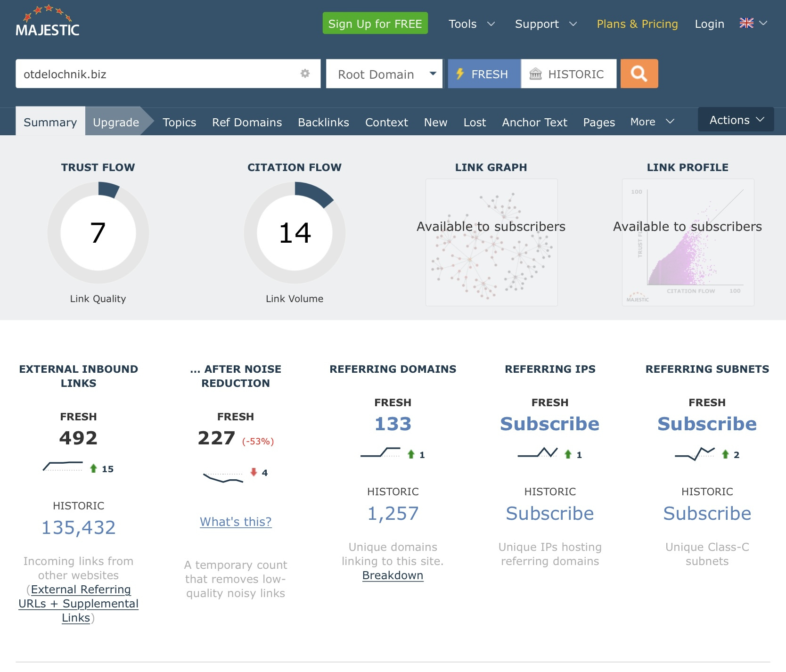Click the Majestic logo
This screenshot has width=786, height=672.
pos(47,21)
